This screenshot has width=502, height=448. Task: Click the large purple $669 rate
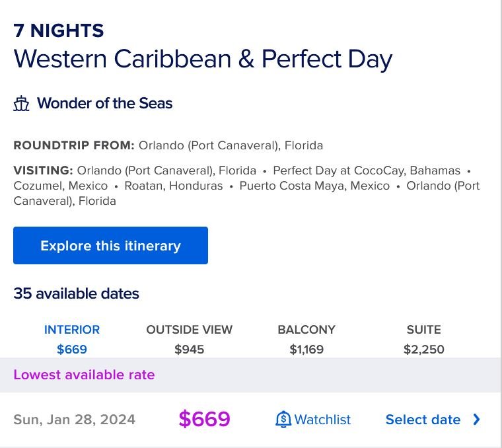tap(204, 419)
